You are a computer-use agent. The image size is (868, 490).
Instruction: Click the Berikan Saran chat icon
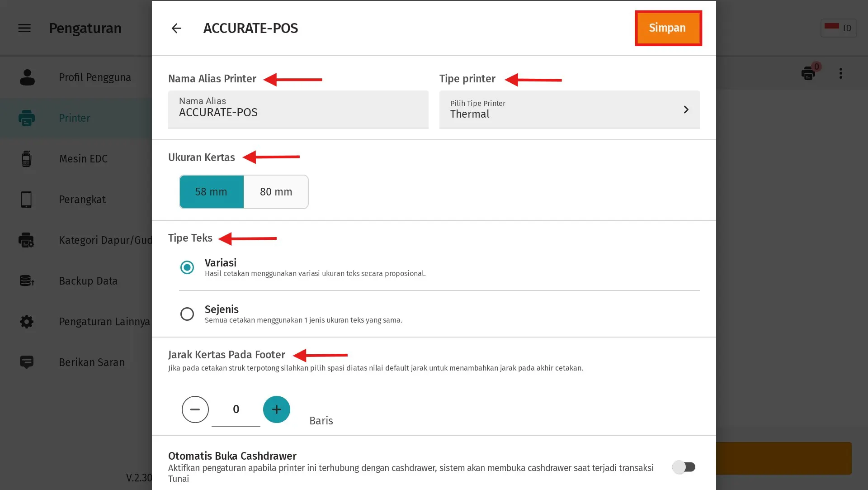[27, 362]
